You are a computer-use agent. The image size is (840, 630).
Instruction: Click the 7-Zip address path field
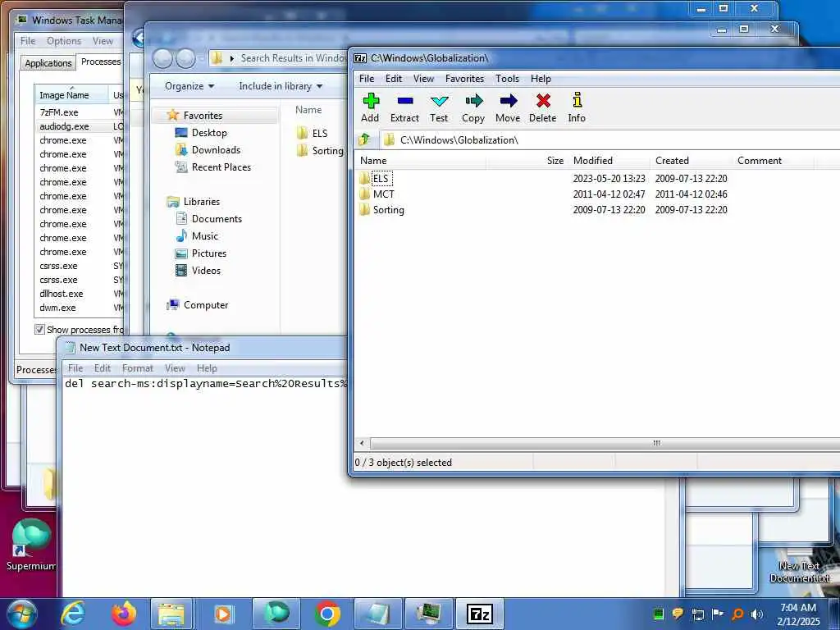click(x=609, y=139)
